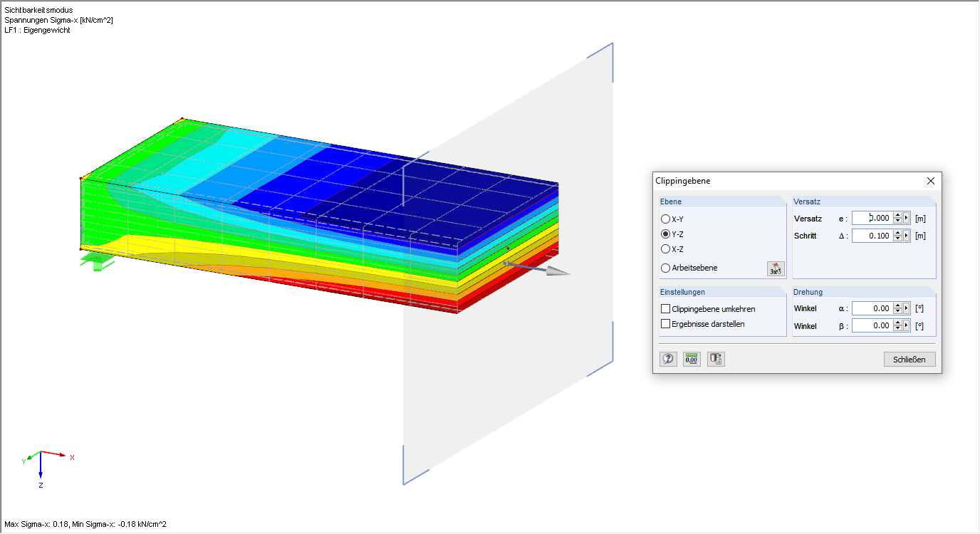Choose the Arbeitsebene radio option
Image resolution: width=980 pixels, height=534 pixels.
pyautogui.click(x=665, y=268)
